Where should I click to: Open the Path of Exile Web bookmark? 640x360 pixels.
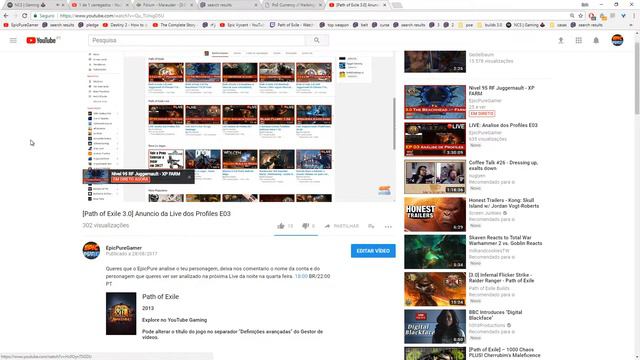coord(291,25)
